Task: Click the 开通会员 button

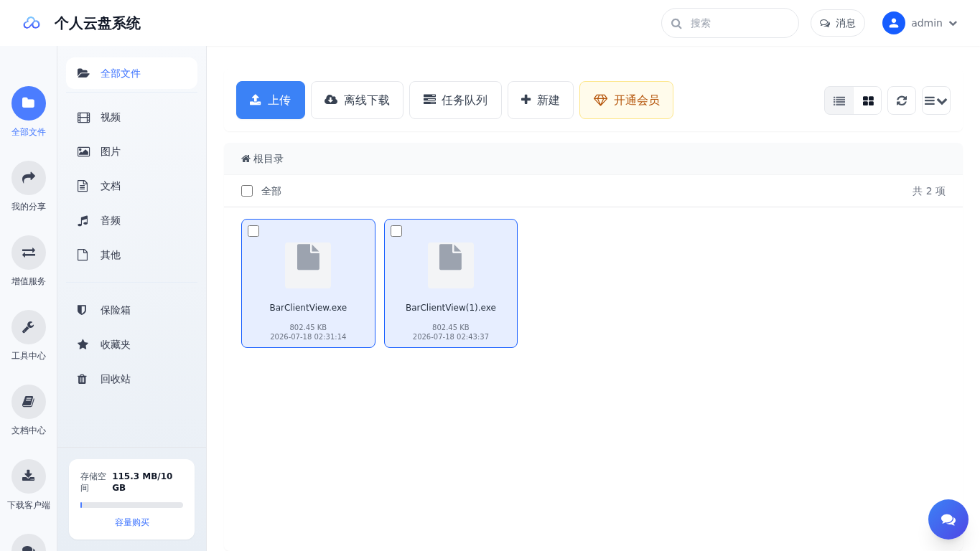Action: click(x=626, y=100)
